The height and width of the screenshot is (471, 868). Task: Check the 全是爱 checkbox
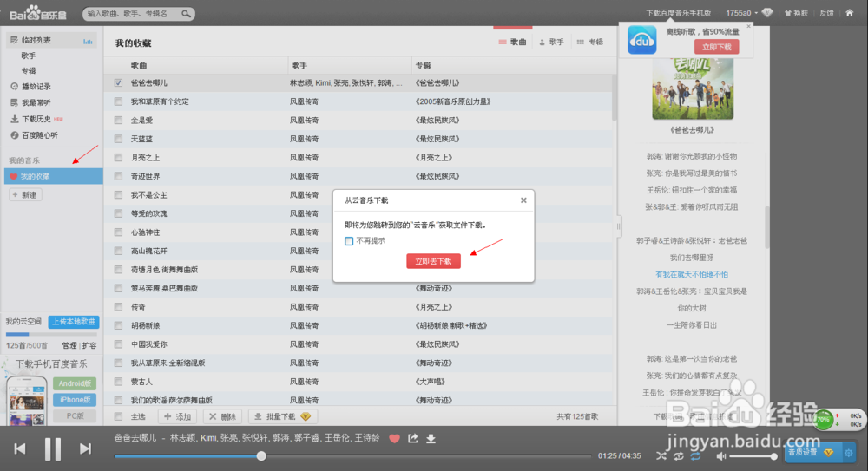point(118,120)
